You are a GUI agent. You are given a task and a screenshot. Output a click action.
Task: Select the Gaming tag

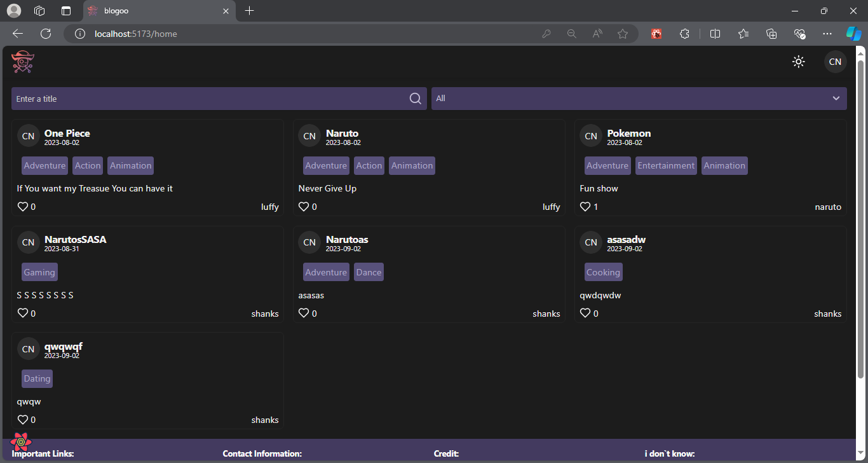[39, 272]
